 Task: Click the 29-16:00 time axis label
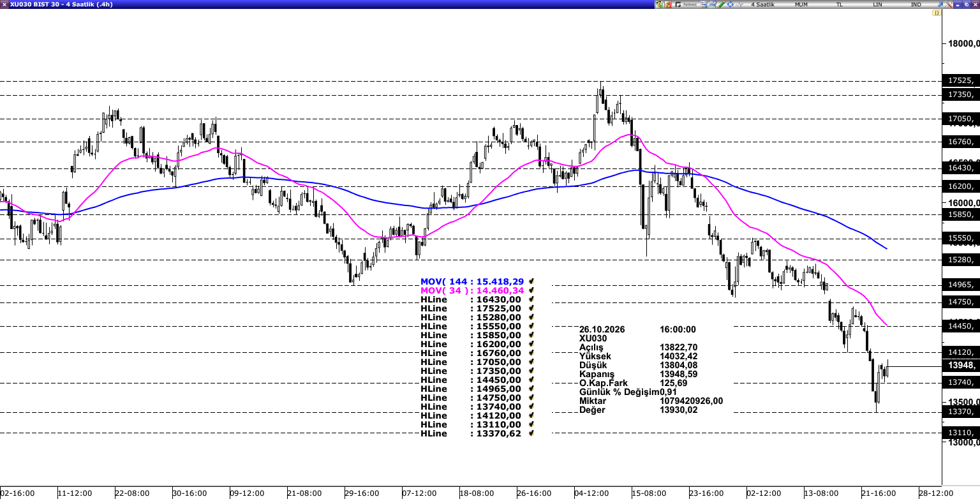[x=362, y=494]
